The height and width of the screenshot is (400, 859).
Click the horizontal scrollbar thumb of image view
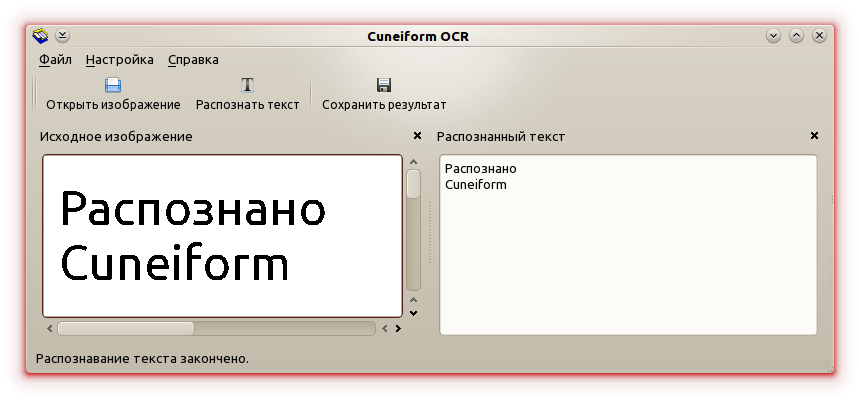click(x=126, y=329)
